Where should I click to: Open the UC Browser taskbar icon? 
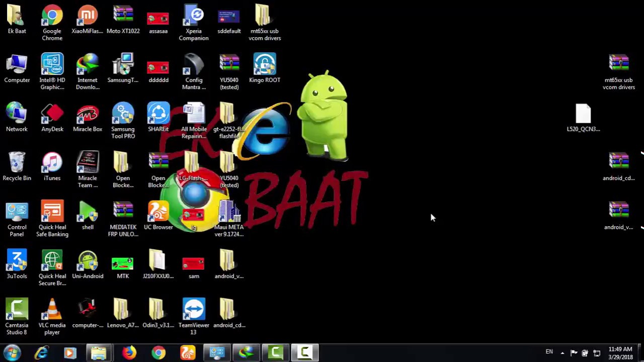pyautogui.click(x=188, y=352)
